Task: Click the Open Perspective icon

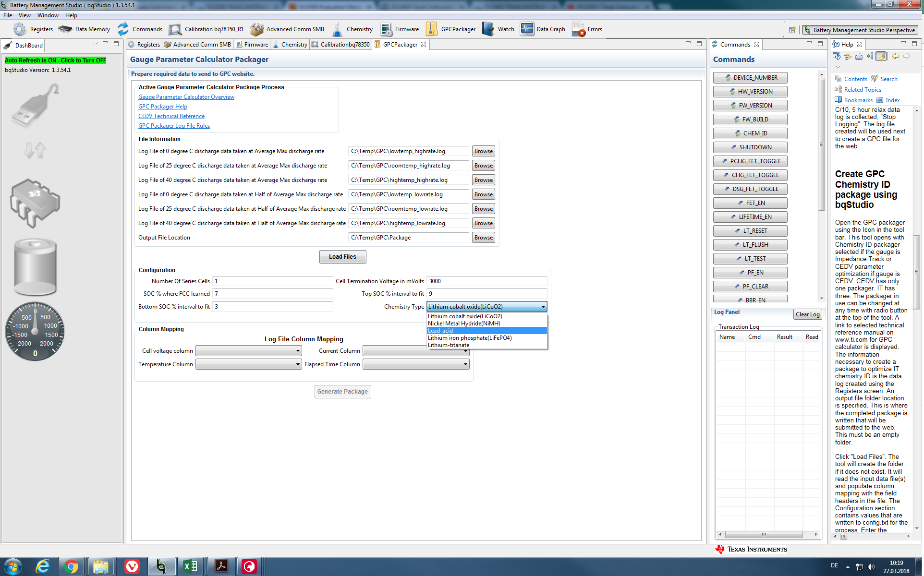Action: click(x=792, y=30)
